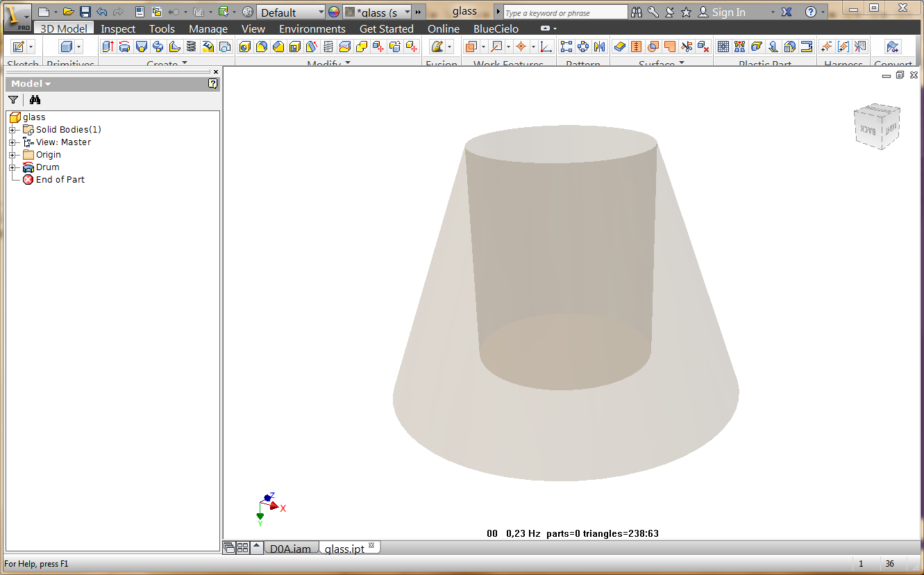Select the glass root node in browser

tap(34, 117)
